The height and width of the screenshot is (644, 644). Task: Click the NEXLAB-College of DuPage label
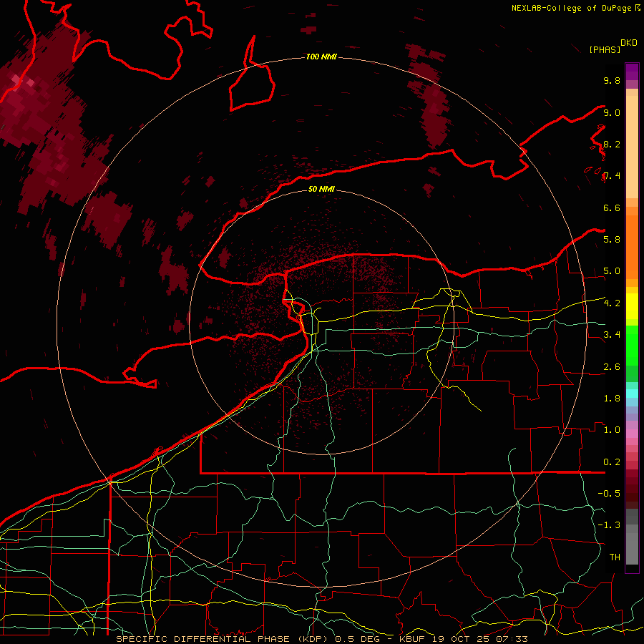[573, 8]
